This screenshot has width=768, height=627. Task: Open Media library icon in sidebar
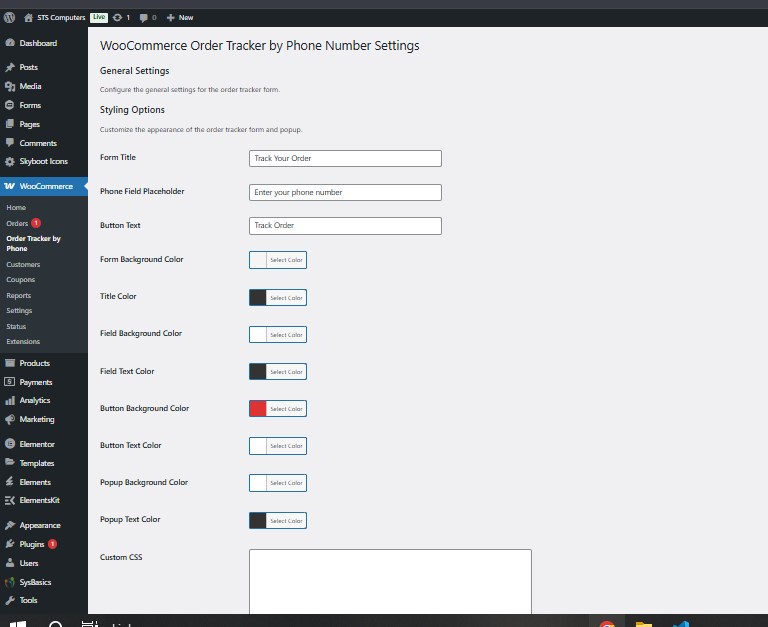coord(10,86)
